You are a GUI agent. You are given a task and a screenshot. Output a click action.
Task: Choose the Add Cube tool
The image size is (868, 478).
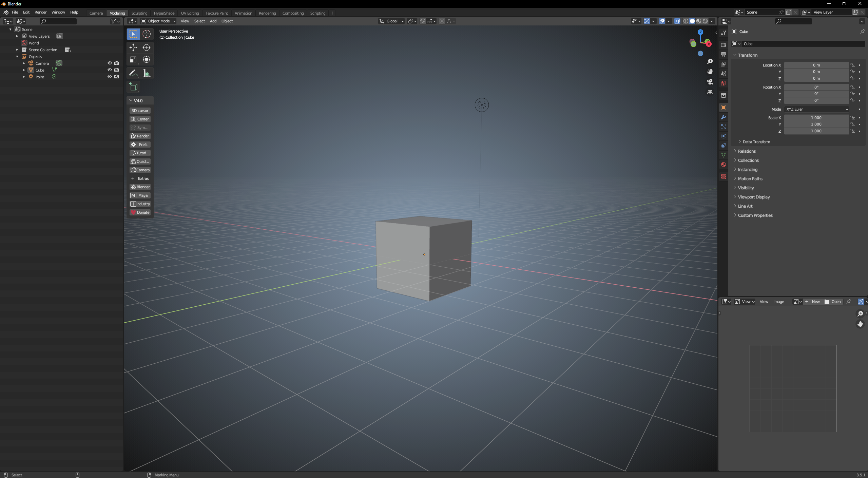coord(133,87)
